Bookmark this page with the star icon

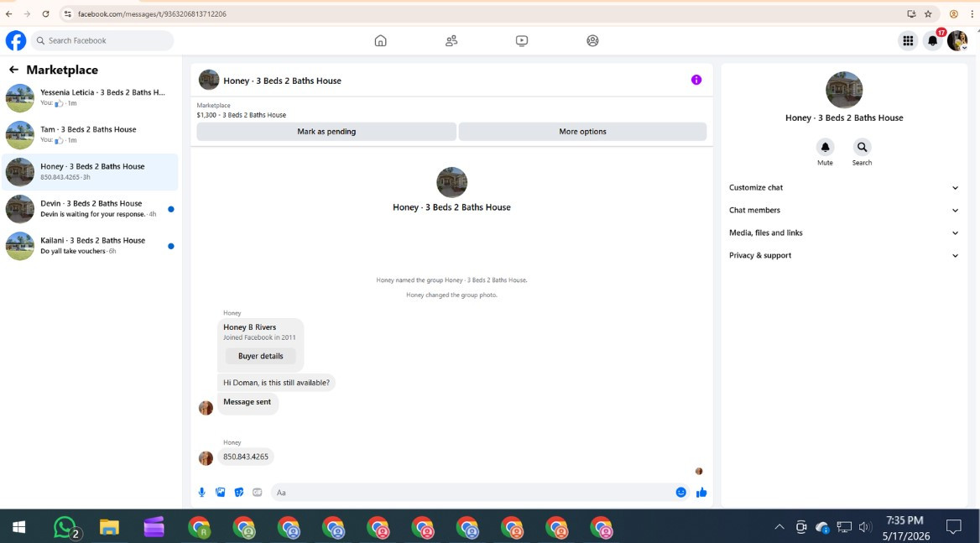928,13
